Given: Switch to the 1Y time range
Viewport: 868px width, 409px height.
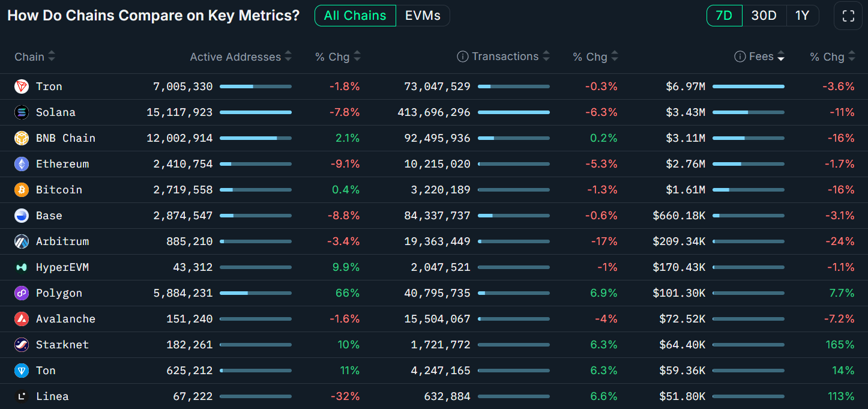Looking at the screenshot, I should 803,16.
